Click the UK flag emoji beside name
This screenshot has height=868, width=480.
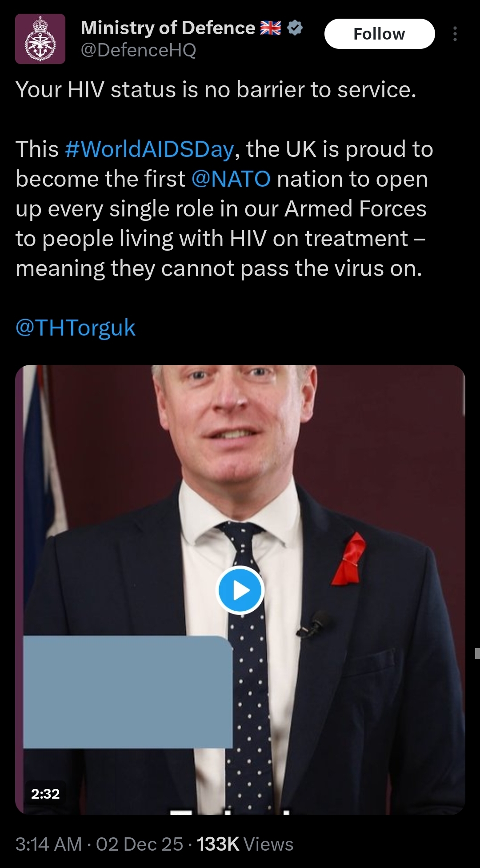(271, 28)
